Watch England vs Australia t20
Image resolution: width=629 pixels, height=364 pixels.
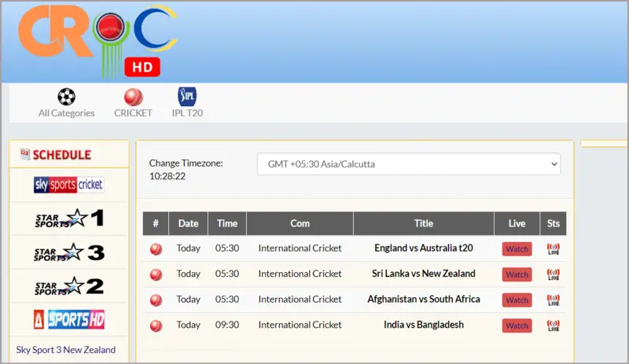[517, 248]
